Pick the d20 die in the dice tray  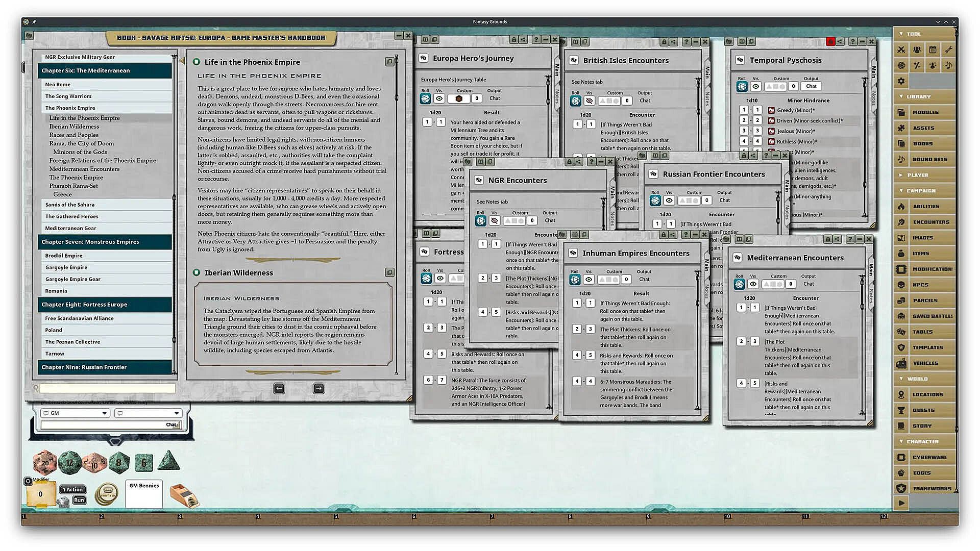click(x=45, y=463)
